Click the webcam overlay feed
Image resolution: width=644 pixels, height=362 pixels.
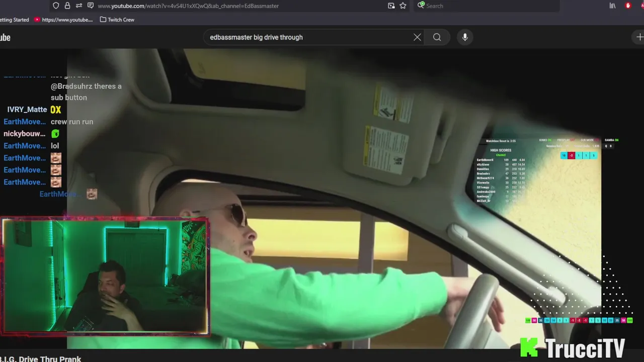click(105, 276)
